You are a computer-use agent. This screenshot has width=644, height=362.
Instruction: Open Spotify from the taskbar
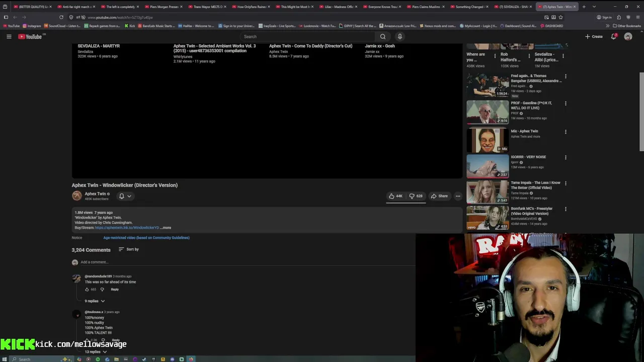coord(98,359)
